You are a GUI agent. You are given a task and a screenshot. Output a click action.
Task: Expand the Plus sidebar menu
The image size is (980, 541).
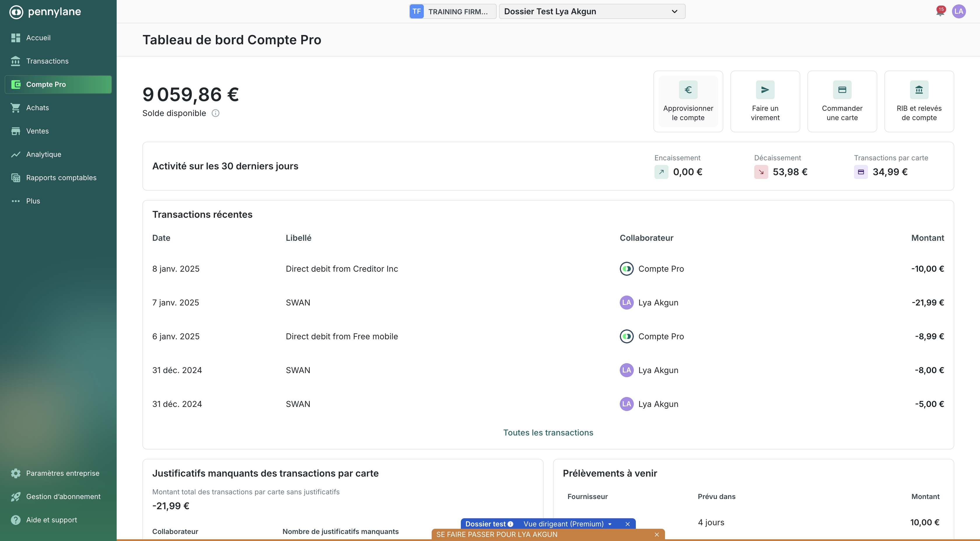(33, 201)
